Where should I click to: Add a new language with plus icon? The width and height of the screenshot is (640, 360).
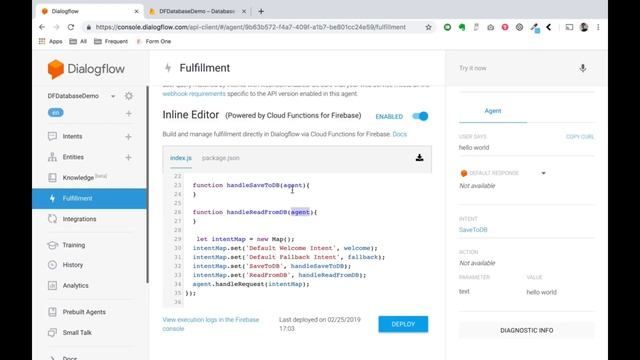pyautogui.click(x=129, y=113)
